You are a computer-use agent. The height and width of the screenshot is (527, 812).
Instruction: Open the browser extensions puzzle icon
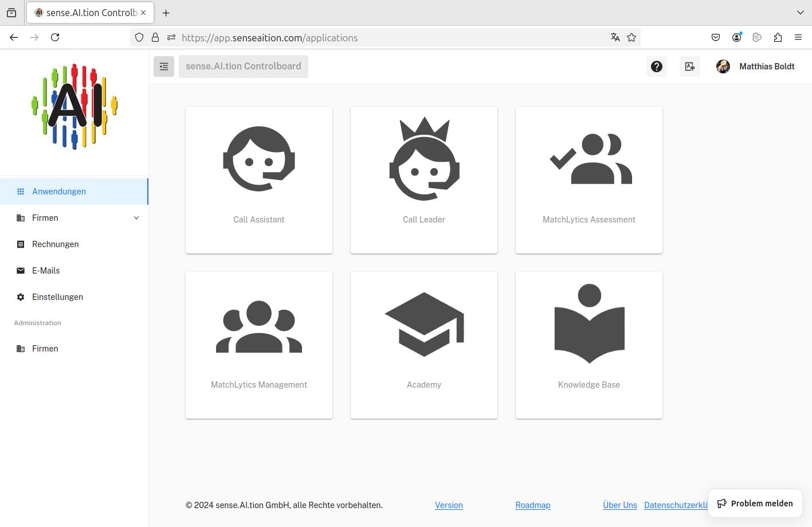coord(778,37)
